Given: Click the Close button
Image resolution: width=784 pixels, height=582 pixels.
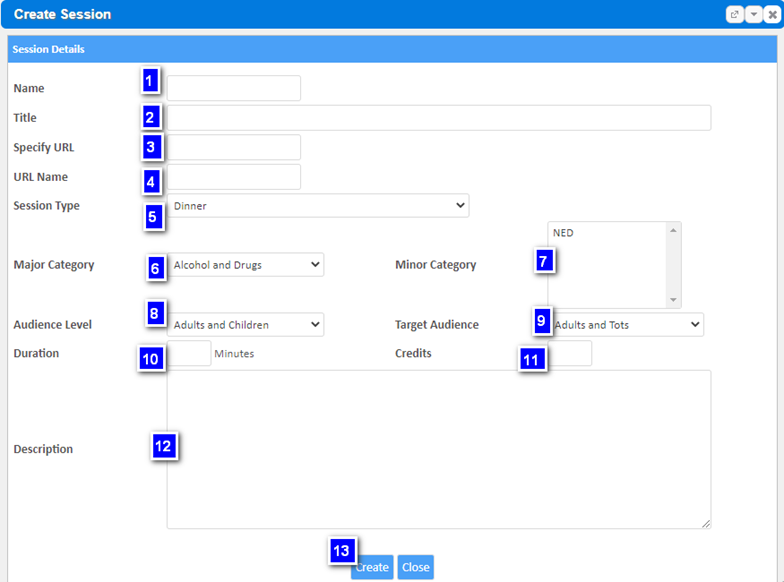Looking at the screenshot, I should coord(416,567).
